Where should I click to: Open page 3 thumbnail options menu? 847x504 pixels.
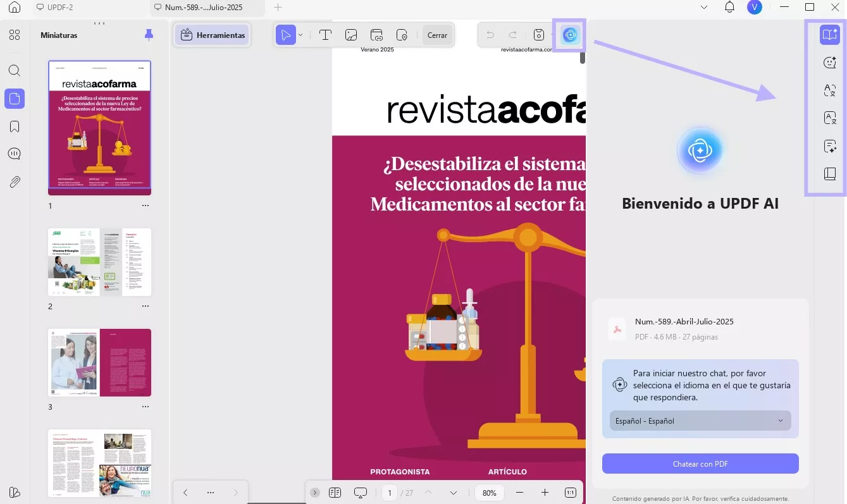pyautogui.click(x=145, y=407)
